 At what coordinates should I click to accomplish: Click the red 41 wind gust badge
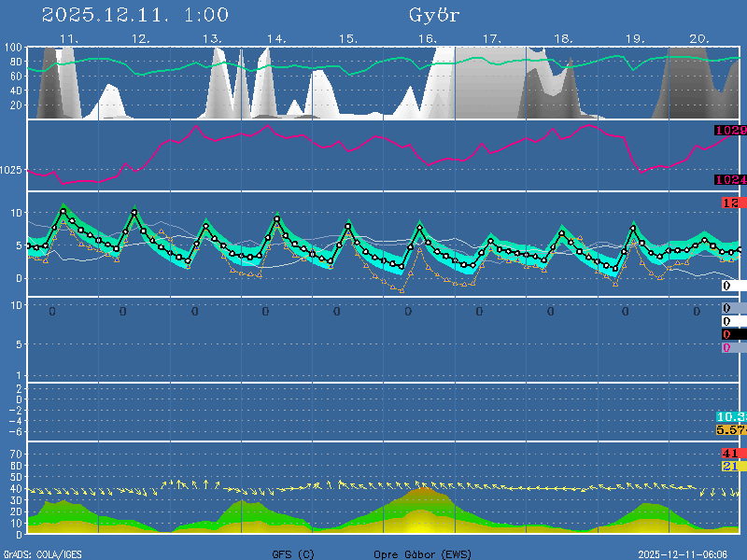(731, 454)
